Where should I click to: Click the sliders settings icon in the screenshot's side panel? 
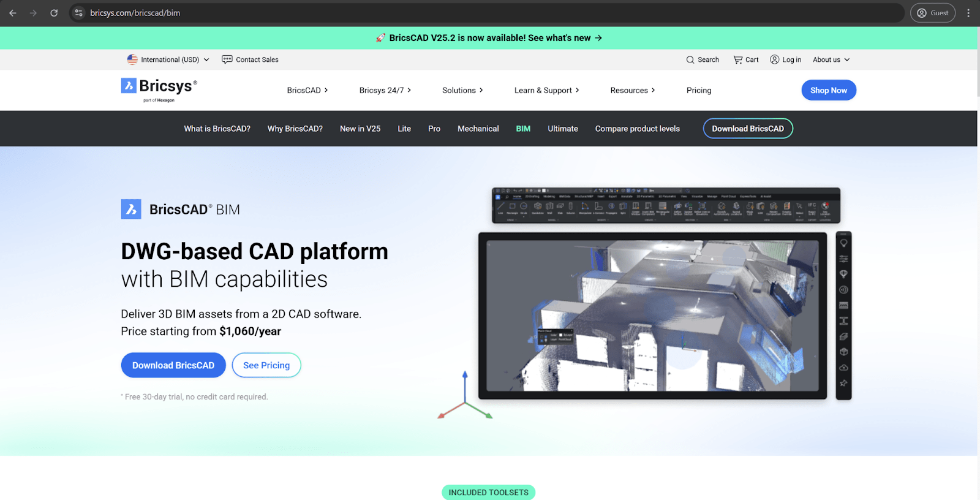pos(843,259)
